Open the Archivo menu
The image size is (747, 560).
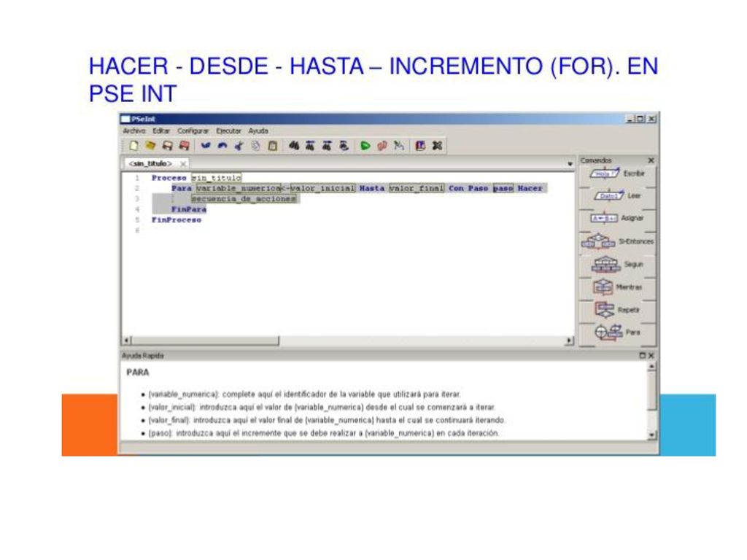click(134, 131)
